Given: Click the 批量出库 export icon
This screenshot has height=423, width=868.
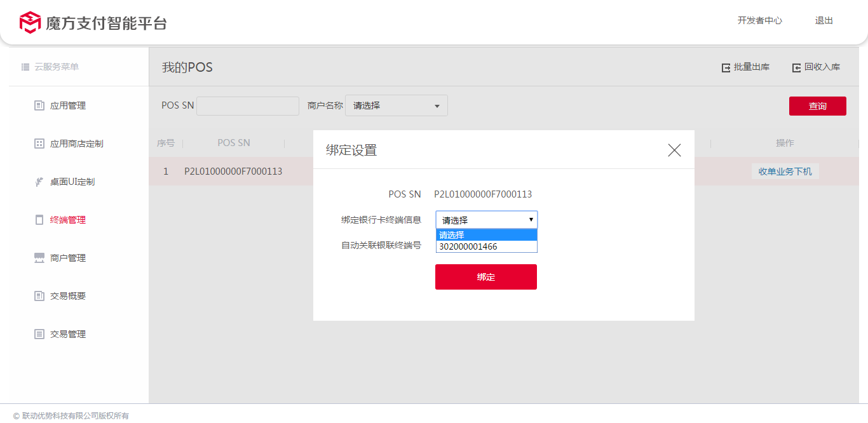Looking at the screenshot, I should click(726, 67).
